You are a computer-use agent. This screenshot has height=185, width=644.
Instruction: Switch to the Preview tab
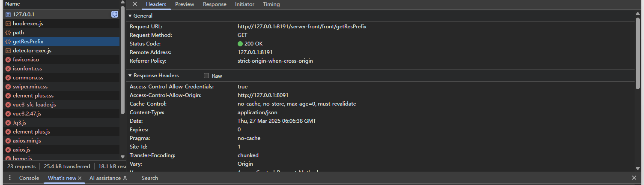[x=185, y=4]
